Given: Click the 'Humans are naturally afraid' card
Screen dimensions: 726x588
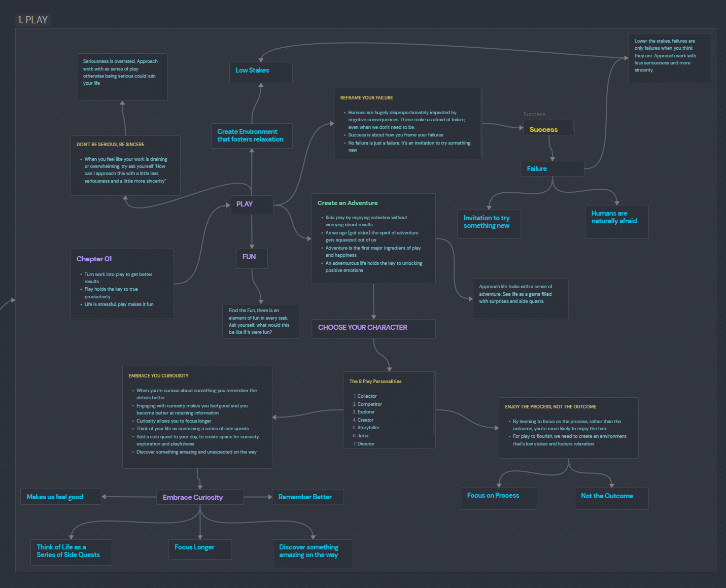Looking at the screenshot, I should [x=616, y=222].
